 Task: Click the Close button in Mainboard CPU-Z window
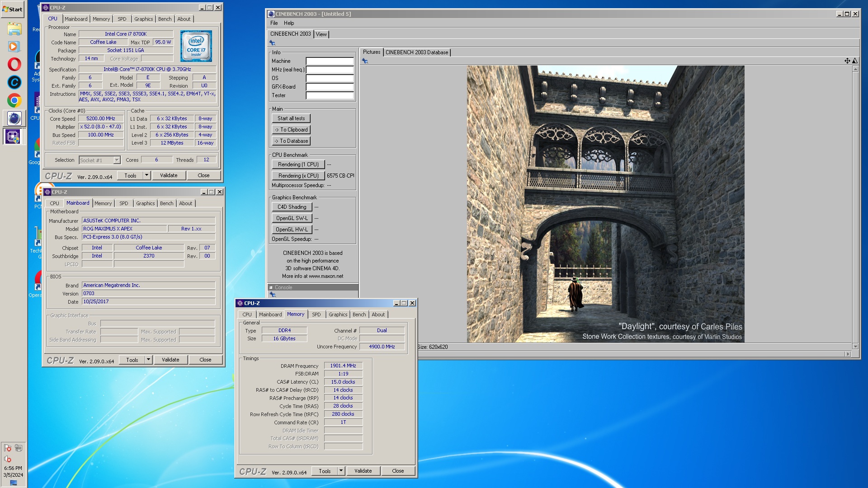click(205, 360)
